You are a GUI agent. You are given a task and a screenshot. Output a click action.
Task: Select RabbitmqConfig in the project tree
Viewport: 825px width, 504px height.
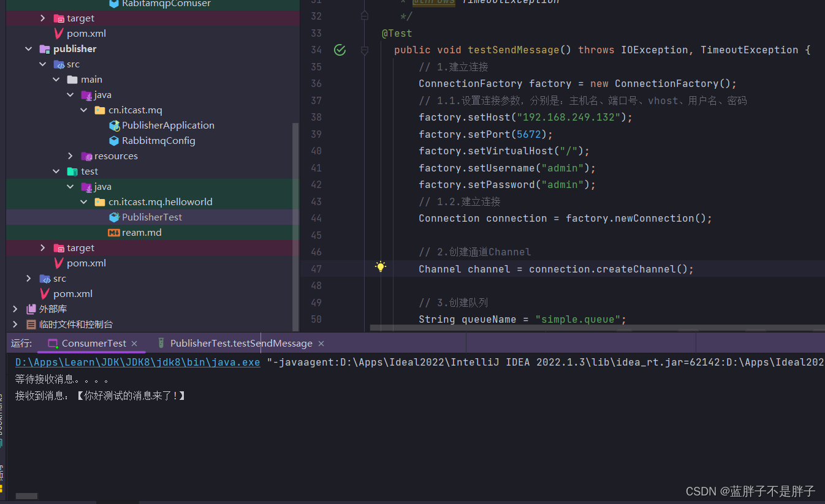(159, 141)
